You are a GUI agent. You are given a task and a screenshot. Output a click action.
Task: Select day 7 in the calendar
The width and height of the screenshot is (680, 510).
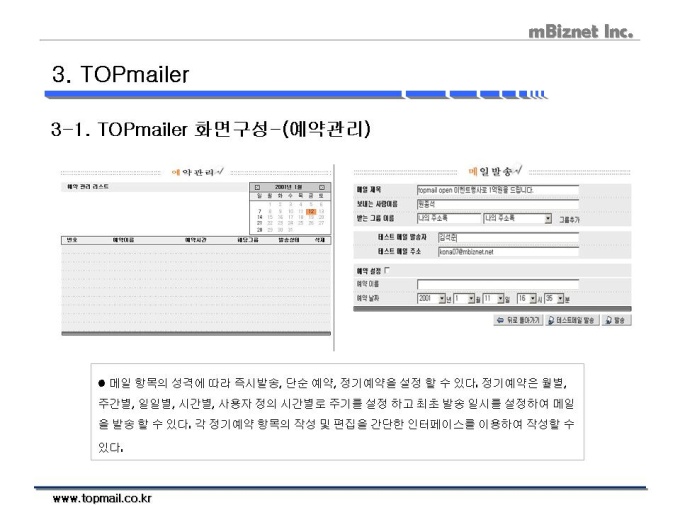[259, 211]
